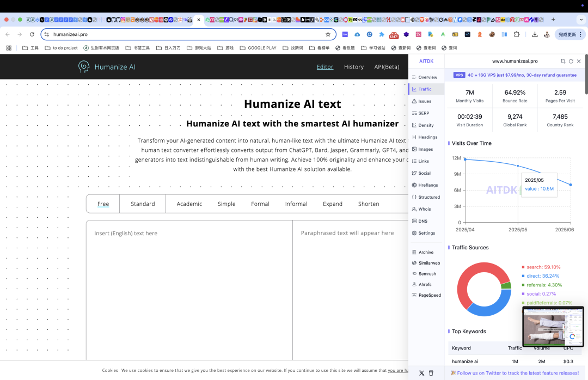The height and width of the screenshot is (380, 588).
Task: Click the 2025/05 data point on chart
Action: point(518,166)
